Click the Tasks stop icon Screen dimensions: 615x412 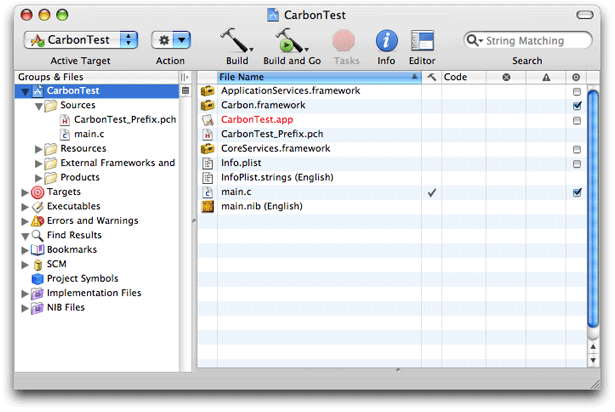[x=345, y=41]
